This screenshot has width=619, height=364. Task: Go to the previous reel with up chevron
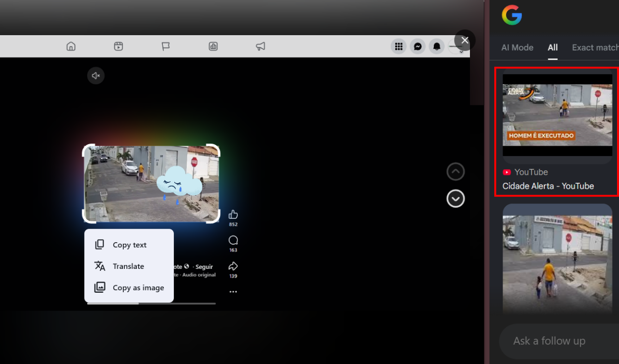point(456,172)
